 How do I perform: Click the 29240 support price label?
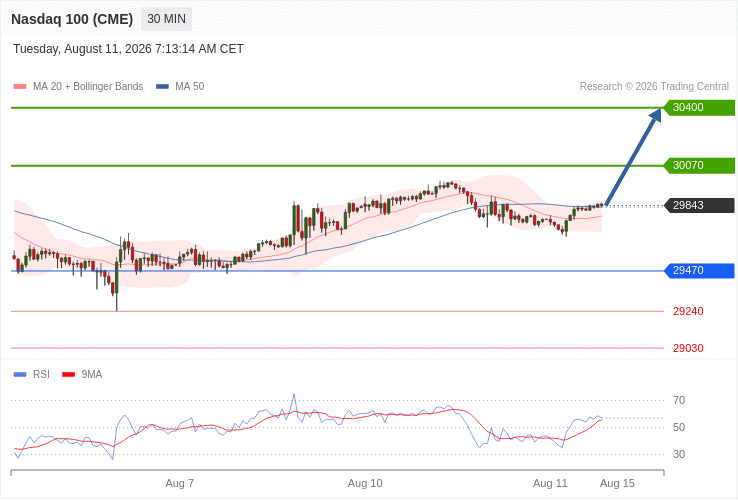click(x=688, y=311)
